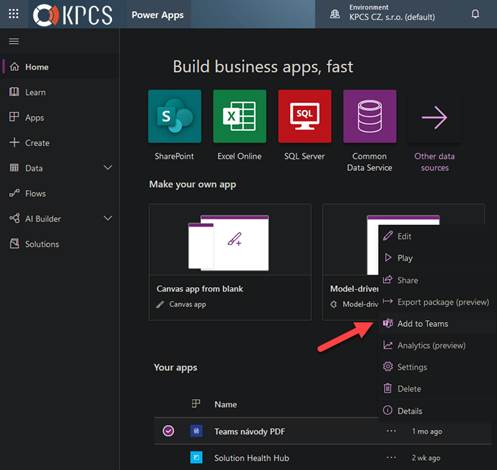The height and width of the screenshot is (470, 497).
Task: Click the Solution Health Hub app icon
Action: 196,457
